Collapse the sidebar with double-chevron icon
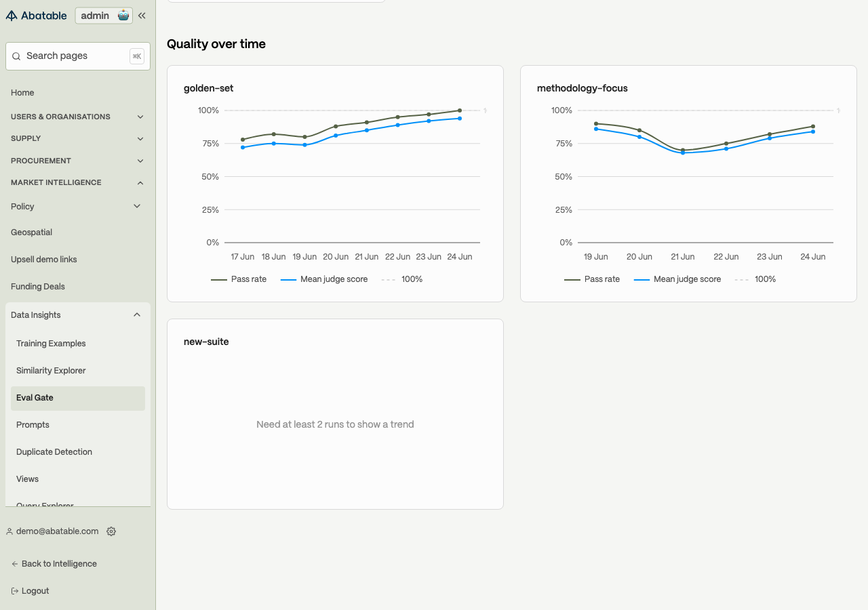This screenshot has width=868, height=610. click(x=142, y=16)
